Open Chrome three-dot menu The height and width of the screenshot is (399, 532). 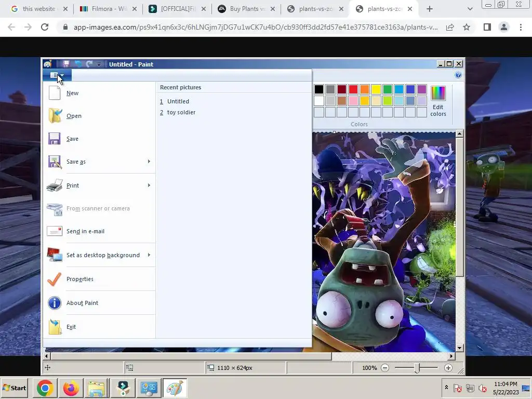pyautogui.click(x=521, y=27)
